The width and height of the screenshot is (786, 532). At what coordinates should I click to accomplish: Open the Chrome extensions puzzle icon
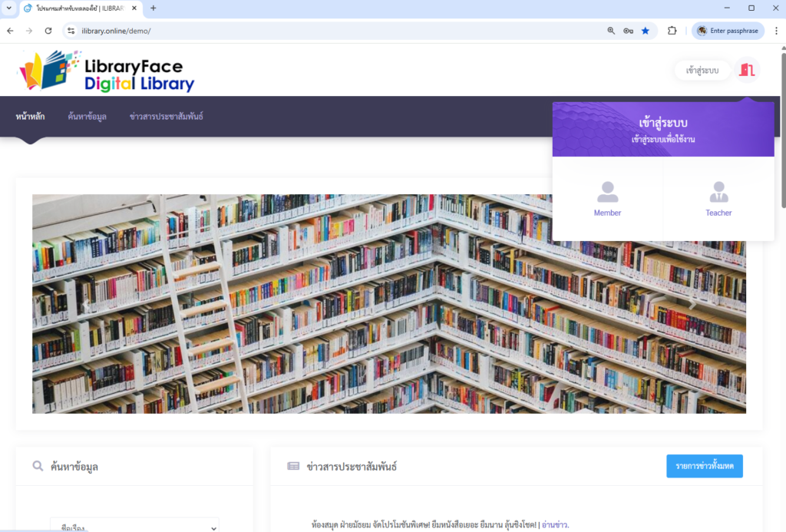pyautogui.click(x=672, y=31)
